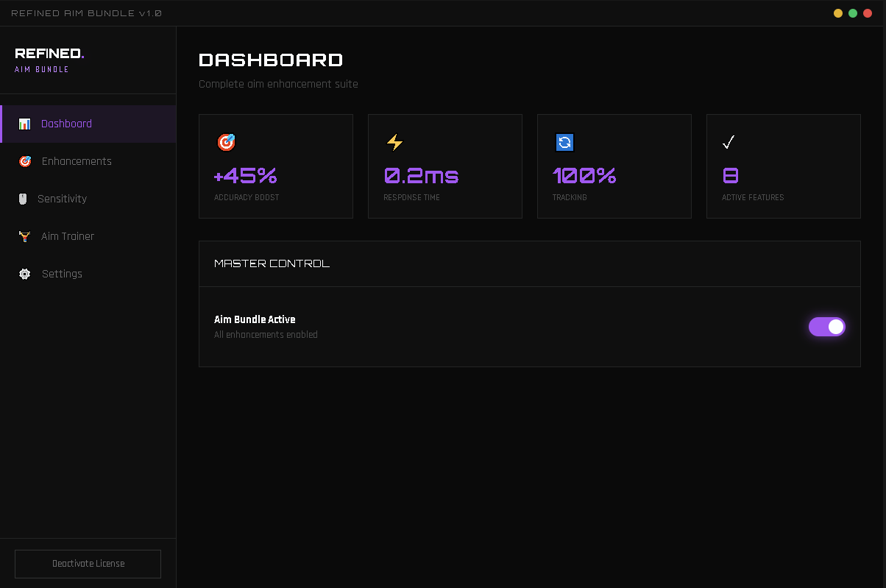886x588 pixels.
Task: Click the Settings gear icon
Action: [25, 274]
